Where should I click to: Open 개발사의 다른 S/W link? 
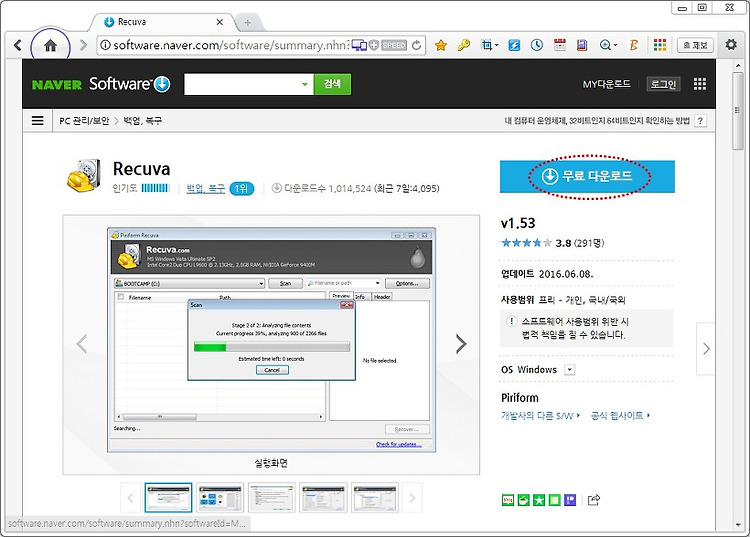540,416
